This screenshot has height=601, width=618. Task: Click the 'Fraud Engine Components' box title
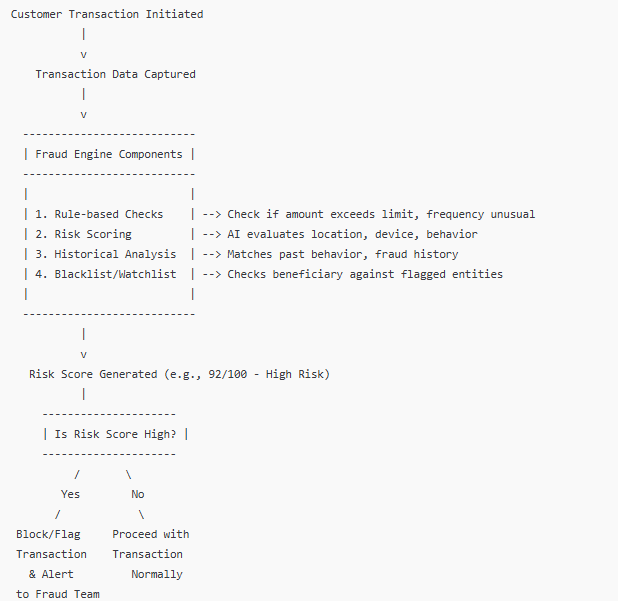point(109,154)
